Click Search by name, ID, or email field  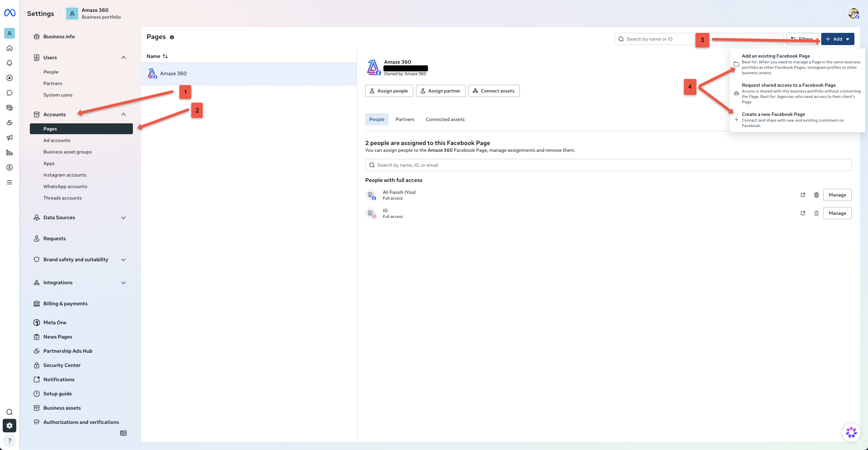click(x=608, y=165)
